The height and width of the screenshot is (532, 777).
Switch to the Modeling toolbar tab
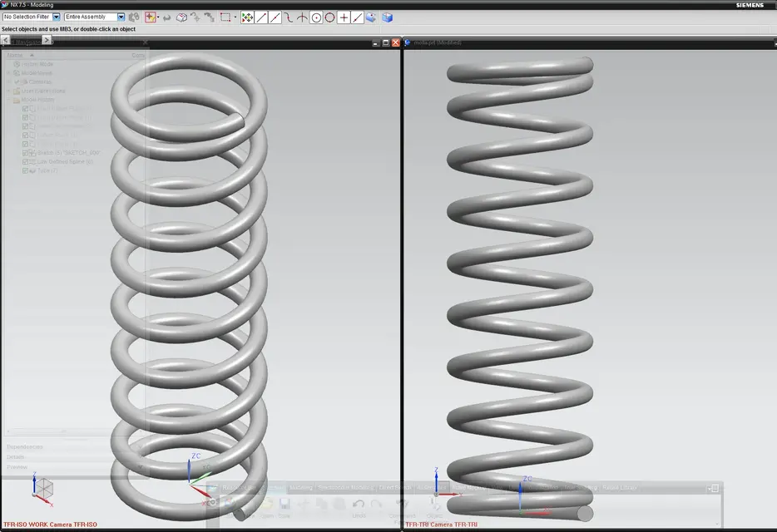tap(301, 488)
